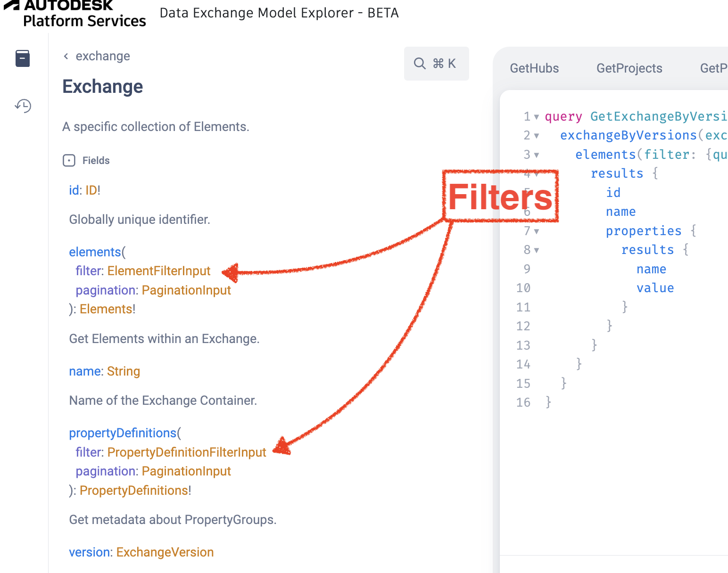Open the PropertyDefinitionFilterInput type

pyautogui.click(x=187, y=452)
